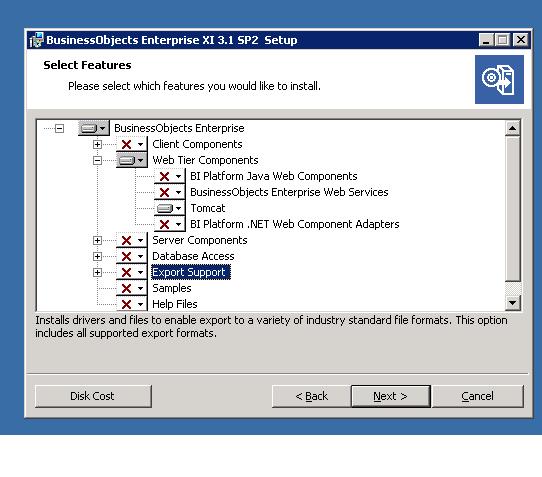The height and width of the screenshot is (477, 542).
Task: Open install-state dropdown for Web Tier Components
Action: click(132, 160)
